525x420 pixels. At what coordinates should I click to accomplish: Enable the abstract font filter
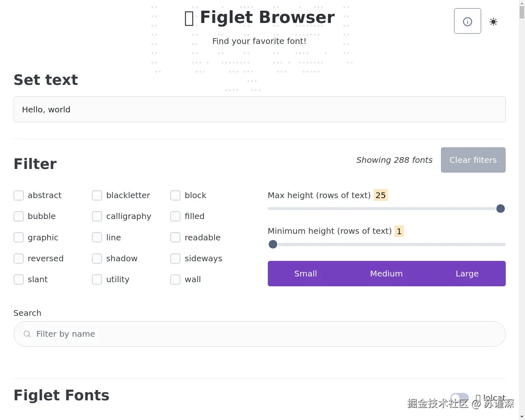[18, 195]
